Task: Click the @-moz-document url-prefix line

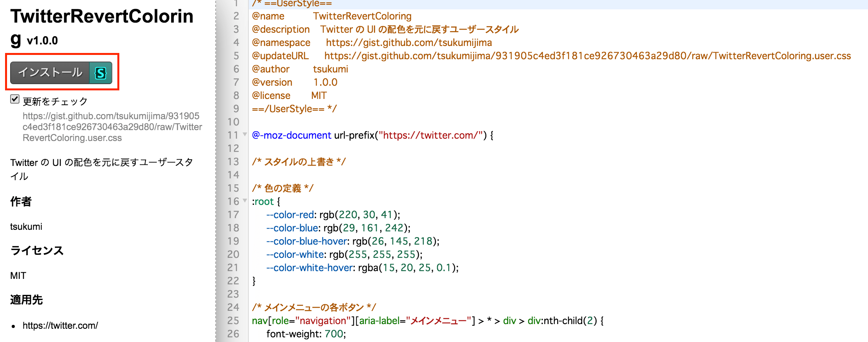Action: click(x=372, y=135)
